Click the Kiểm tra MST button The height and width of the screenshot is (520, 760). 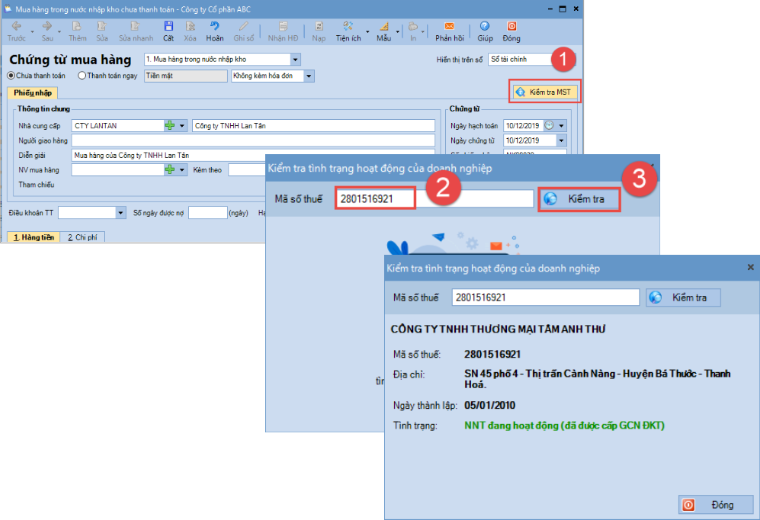(x=544, y=92)
